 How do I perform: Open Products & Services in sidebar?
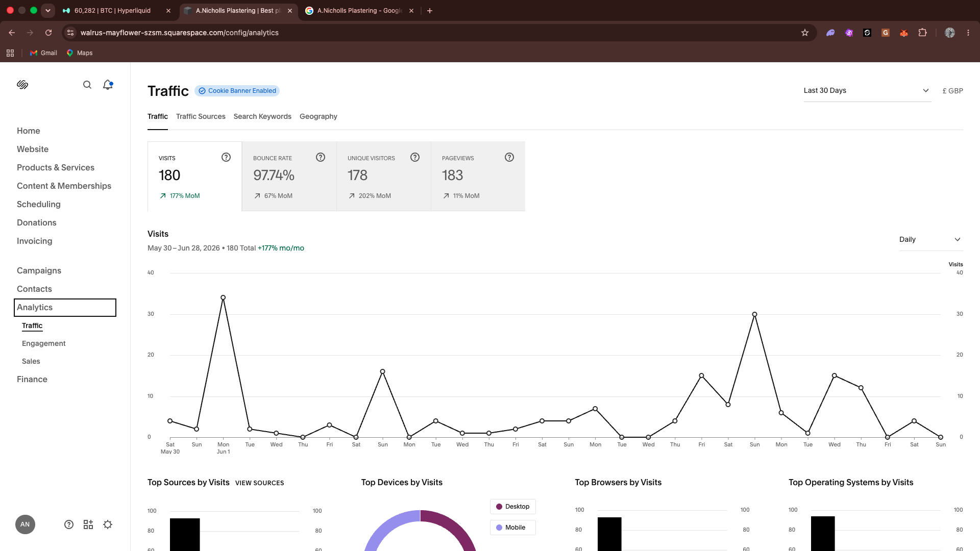click(x=56, y=168)
